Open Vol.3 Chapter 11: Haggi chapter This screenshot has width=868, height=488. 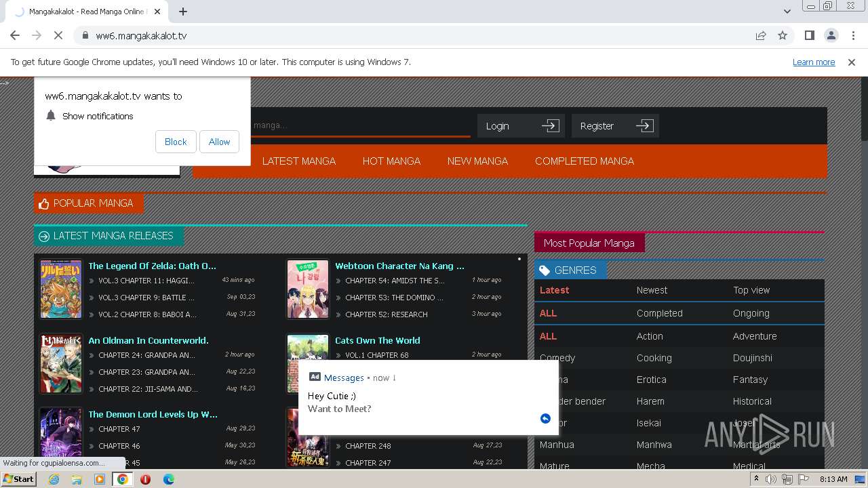point(146,281)
